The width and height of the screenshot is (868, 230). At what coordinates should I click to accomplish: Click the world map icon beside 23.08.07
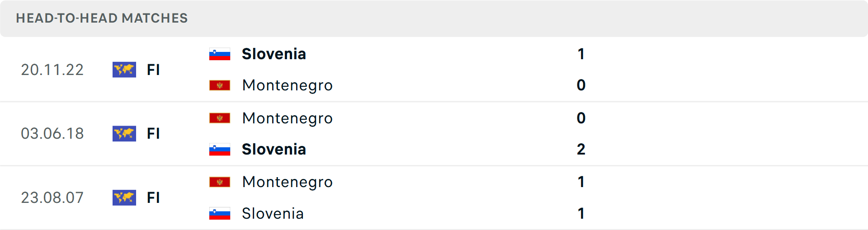124,197
